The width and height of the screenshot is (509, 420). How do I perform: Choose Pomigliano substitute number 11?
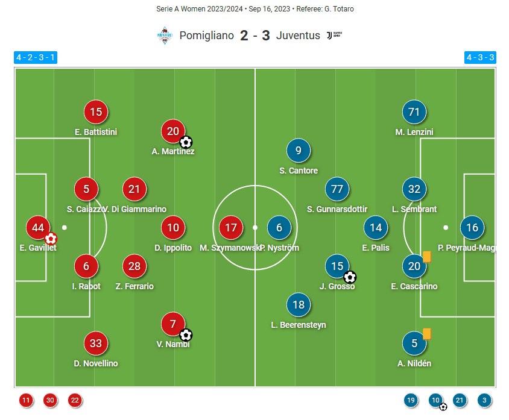click(26, 400)
